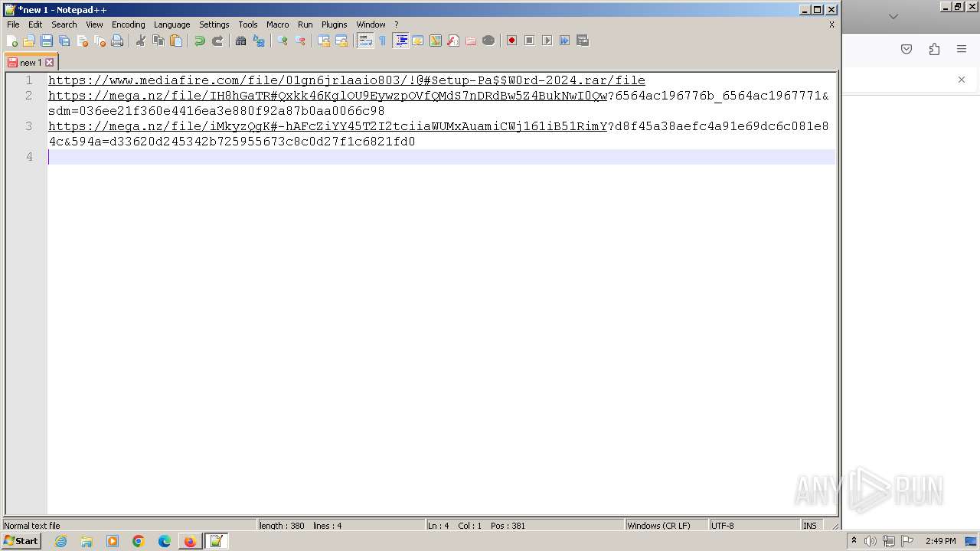Save the current file using toolbar
The height and width of the screenshot is (551, 980).
[x=47, y=41]
